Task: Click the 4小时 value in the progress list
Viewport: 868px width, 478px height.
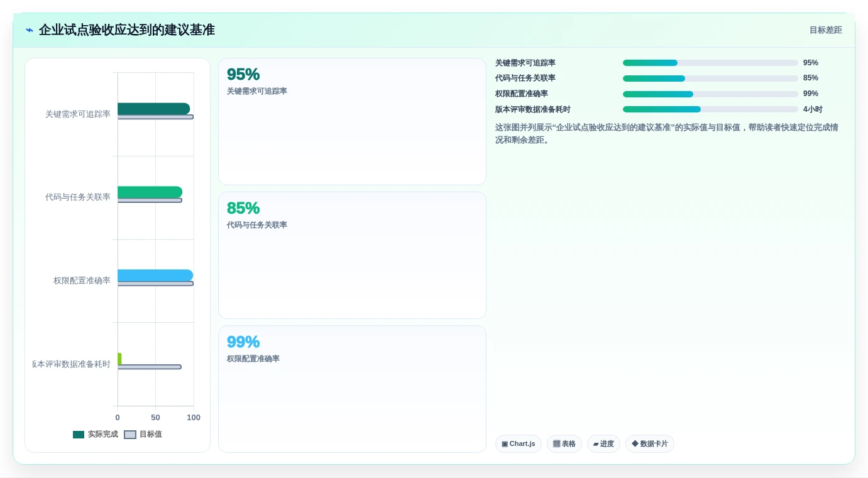Action: click(x=813, y=109)
